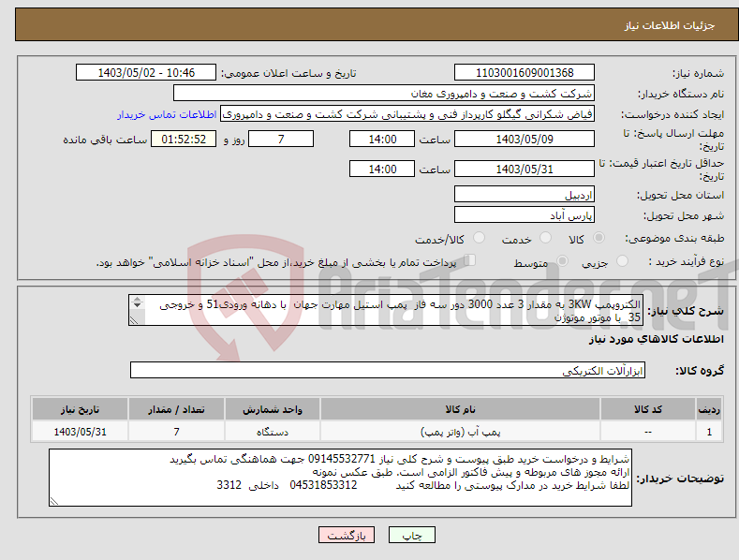This screenshot has height=560, width=739.
Task: Click the توضیحات خریدار label
Action: (x=680, y=478)
